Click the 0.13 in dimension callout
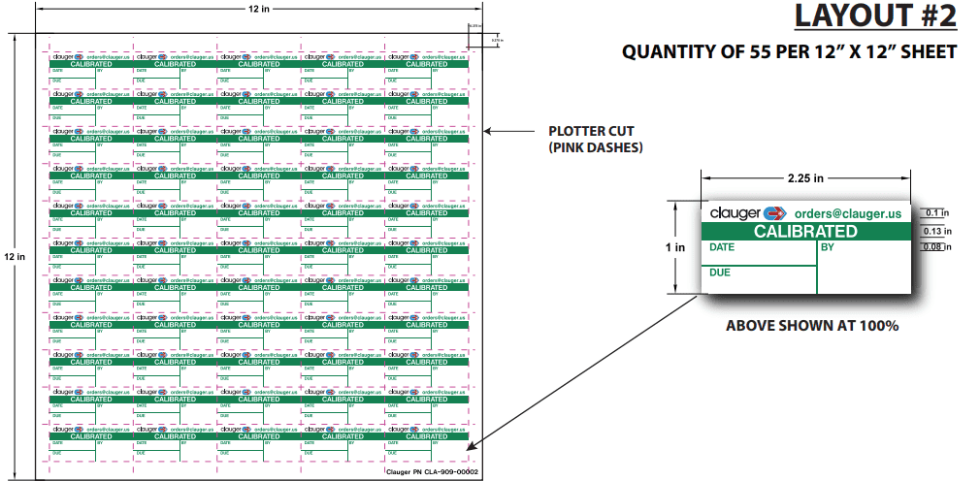The height and width of the screenshot is (481, 980). pyautogui.click(x=937, y=231)
